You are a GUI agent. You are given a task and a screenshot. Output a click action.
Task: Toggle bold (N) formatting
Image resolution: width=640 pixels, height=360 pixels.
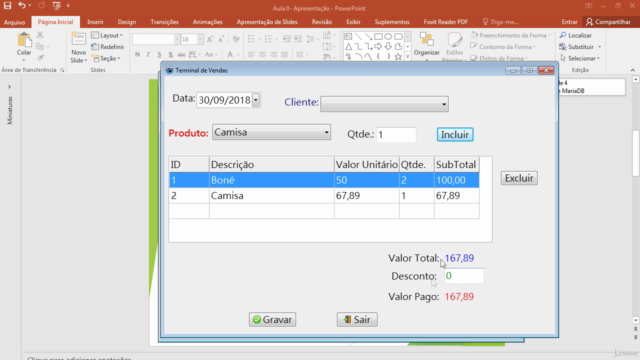[137, 55]
